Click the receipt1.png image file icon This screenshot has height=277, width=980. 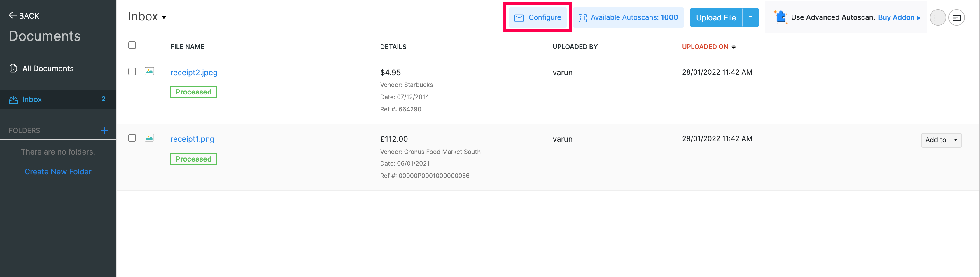tap(149, 138)
